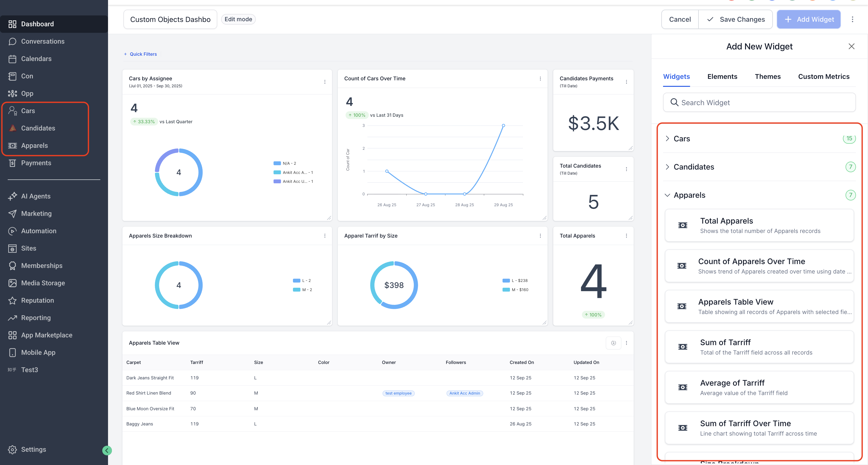
Task: Switch to the Elements tab
Action: point(722,76)
